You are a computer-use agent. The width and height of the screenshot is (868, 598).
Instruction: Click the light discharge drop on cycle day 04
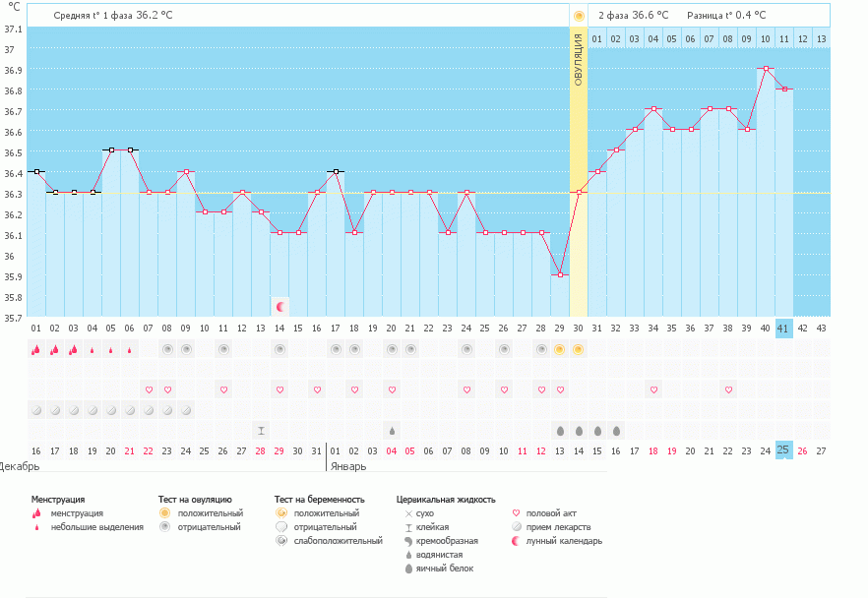tap(93, 350)
